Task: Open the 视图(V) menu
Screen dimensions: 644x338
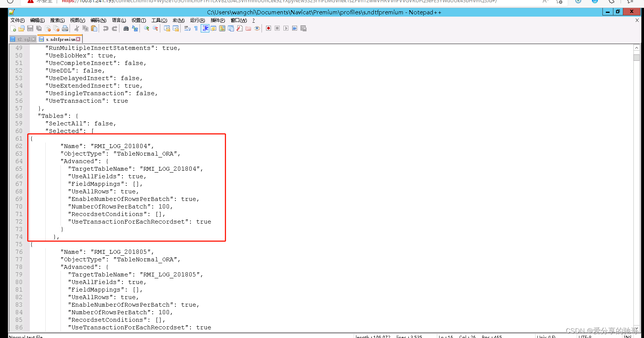Action: [77, 20]
